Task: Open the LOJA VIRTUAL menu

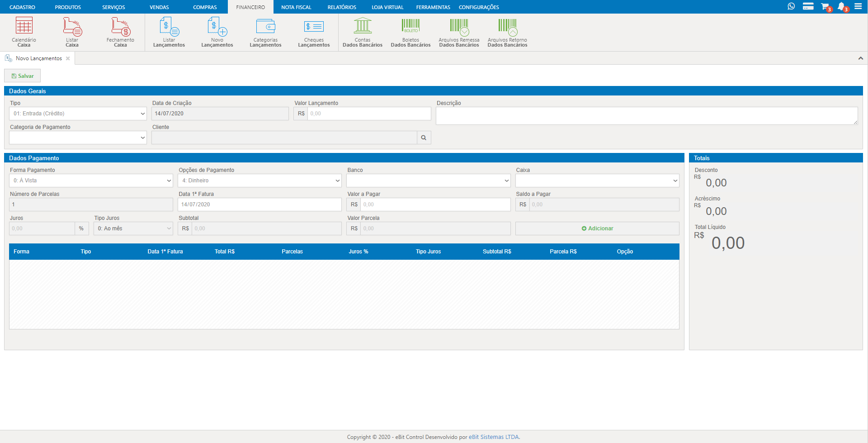Action: (387, 7)
